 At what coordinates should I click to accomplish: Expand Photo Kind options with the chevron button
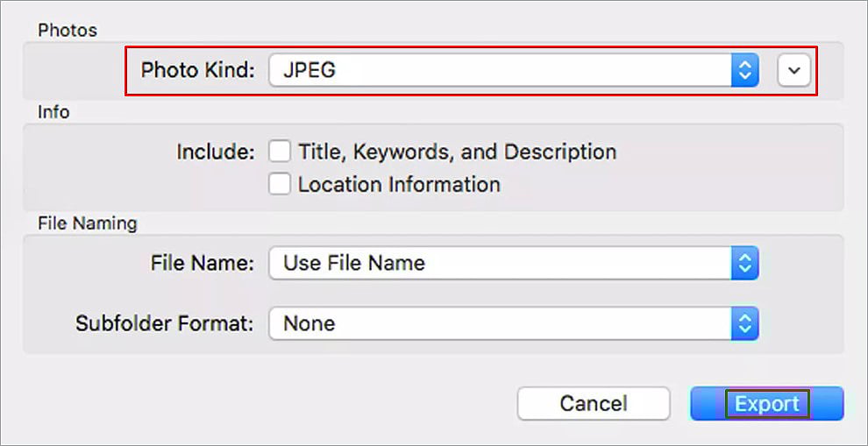[794, 70]
